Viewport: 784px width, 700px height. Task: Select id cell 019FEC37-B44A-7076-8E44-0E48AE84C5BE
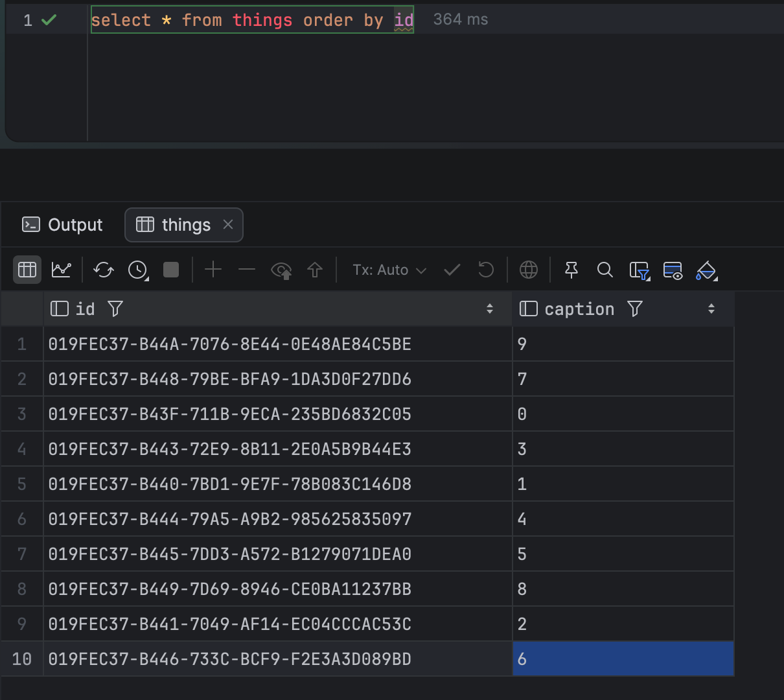(277, 344)
